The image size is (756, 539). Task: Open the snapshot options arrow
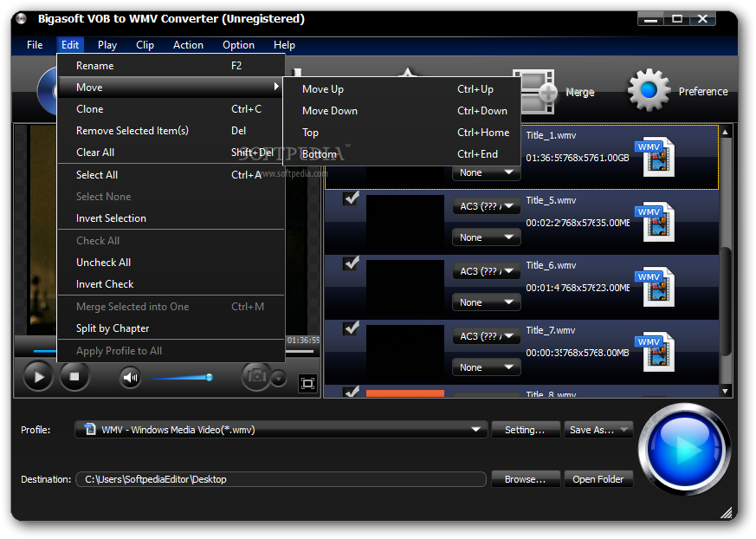[279, 379]
